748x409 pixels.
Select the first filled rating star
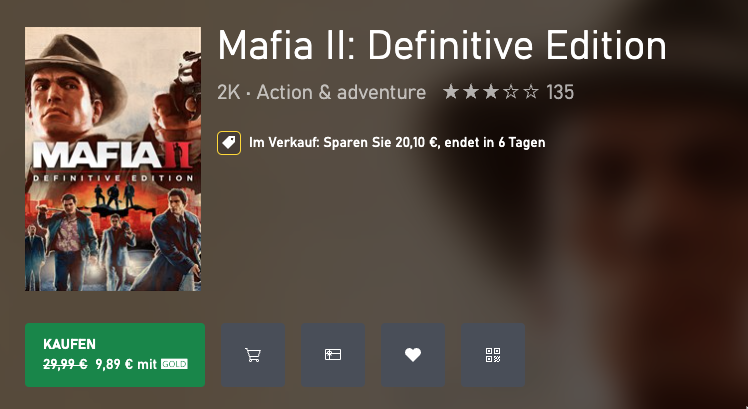click(451, 92)
